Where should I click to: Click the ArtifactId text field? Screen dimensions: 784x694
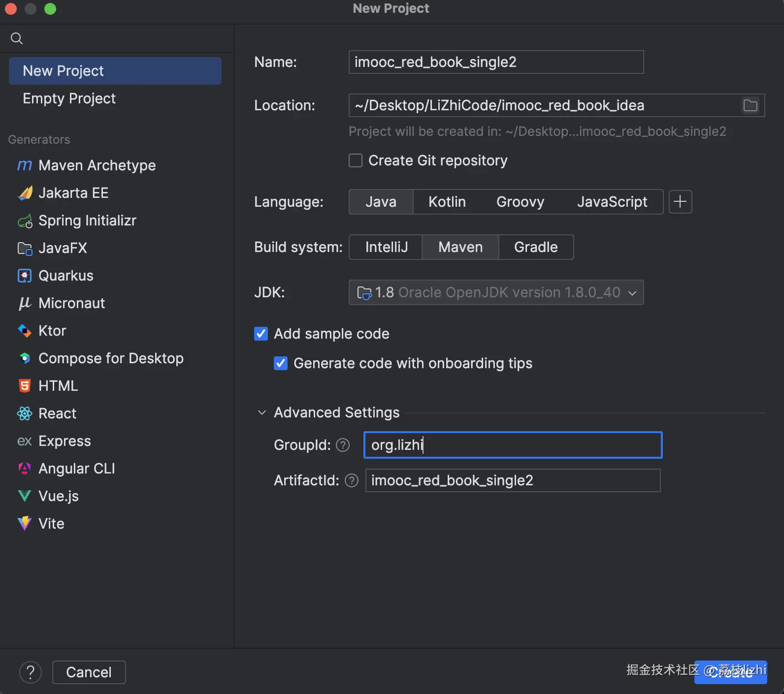click(512, 480)
